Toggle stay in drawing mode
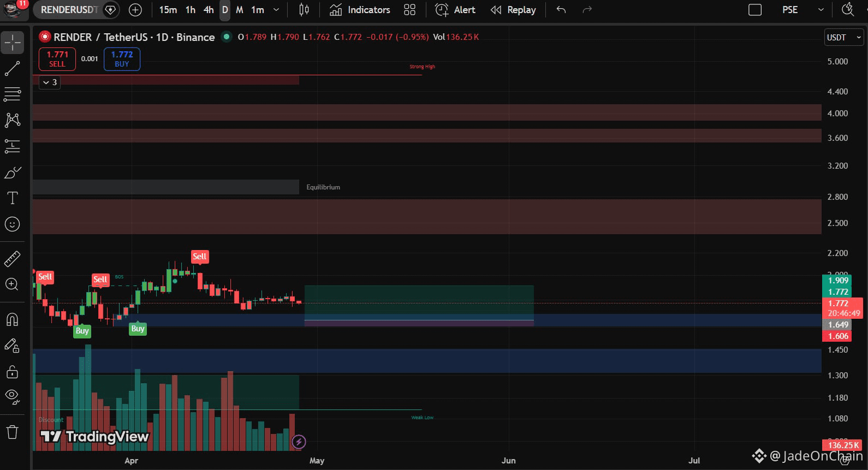 click(12, 346)
